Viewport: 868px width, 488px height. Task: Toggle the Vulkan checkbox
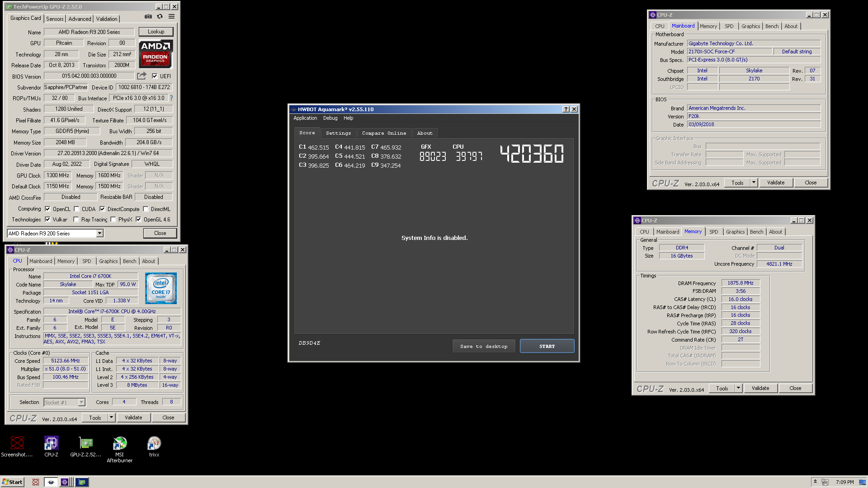pyautogui.click(x=47, y=220)
